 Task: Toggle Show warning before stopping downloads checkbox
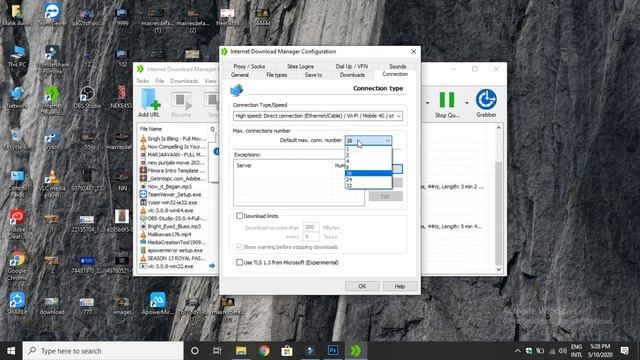pos(240,247)
